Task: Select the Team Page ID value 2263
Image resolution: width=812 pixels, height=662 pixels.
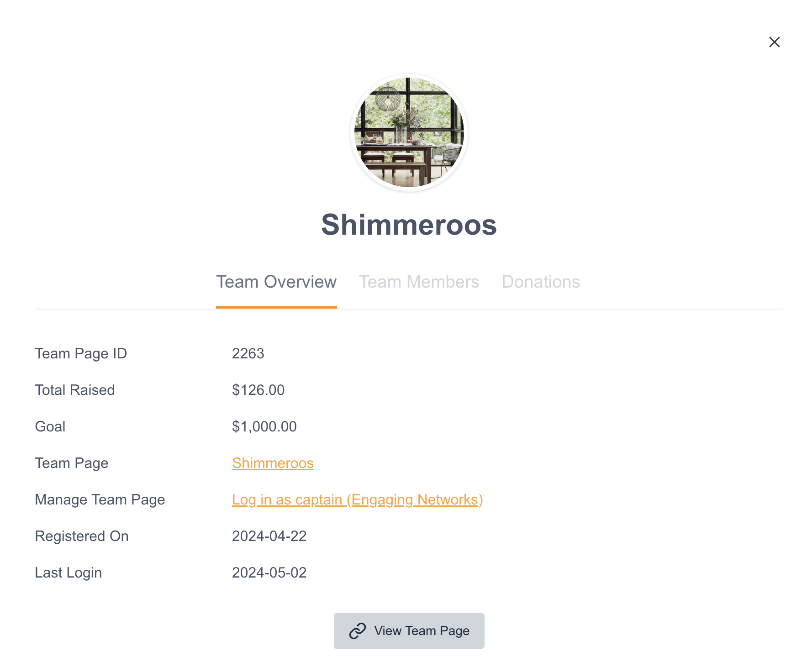Action: [x=248, y=353]
